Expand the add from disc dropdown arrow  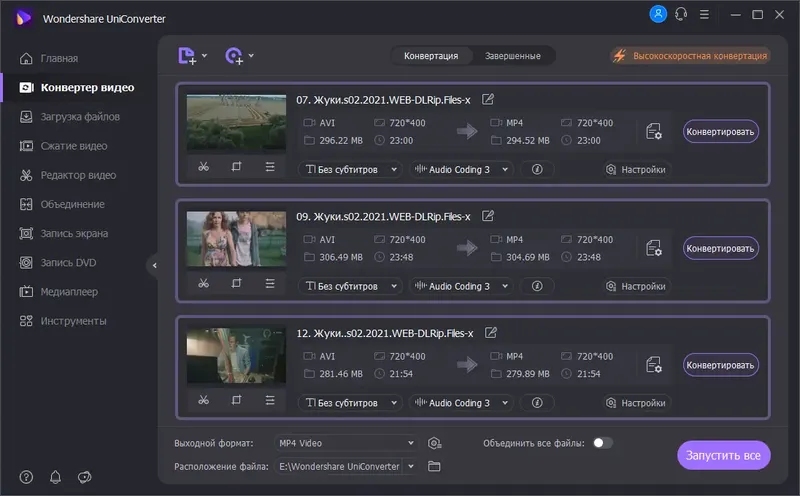click(251, 55)
